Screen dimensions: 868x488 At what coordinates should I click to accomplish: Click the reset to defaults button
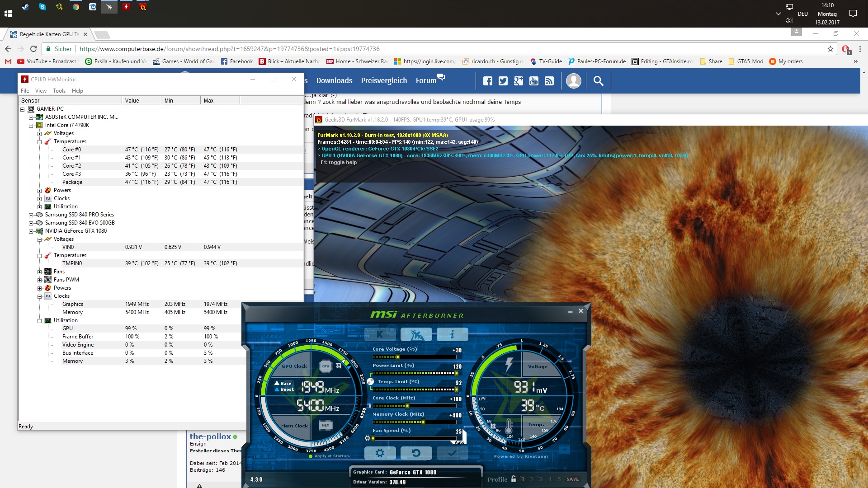click(x=416, y=453)
